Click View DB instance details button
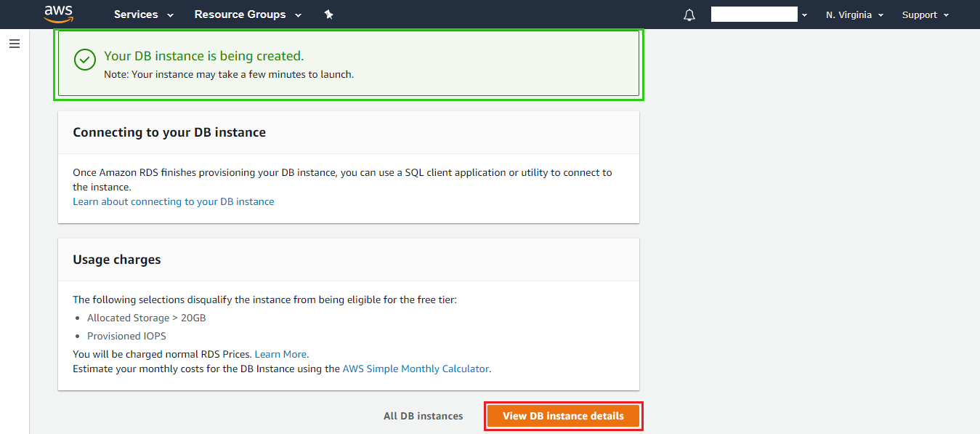 pyautogui.click(x=563, y=416)
